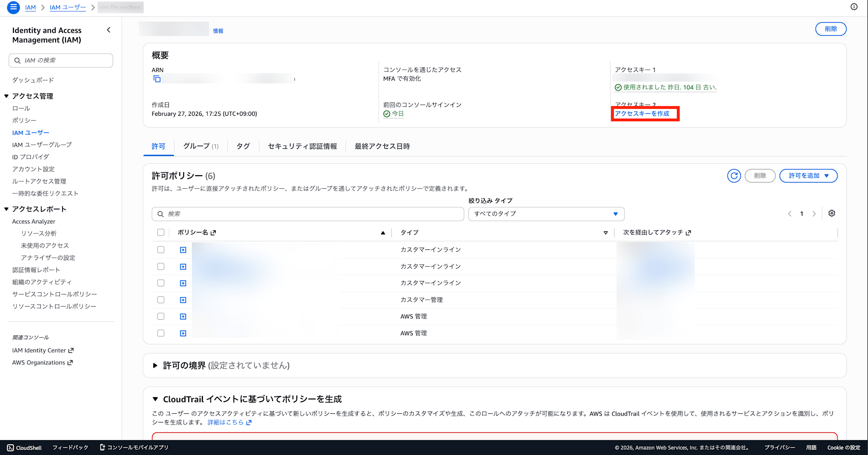The width and height of the screenshot is (868, 455).
Task: Open table preferences gear icon
Action: 832,213
